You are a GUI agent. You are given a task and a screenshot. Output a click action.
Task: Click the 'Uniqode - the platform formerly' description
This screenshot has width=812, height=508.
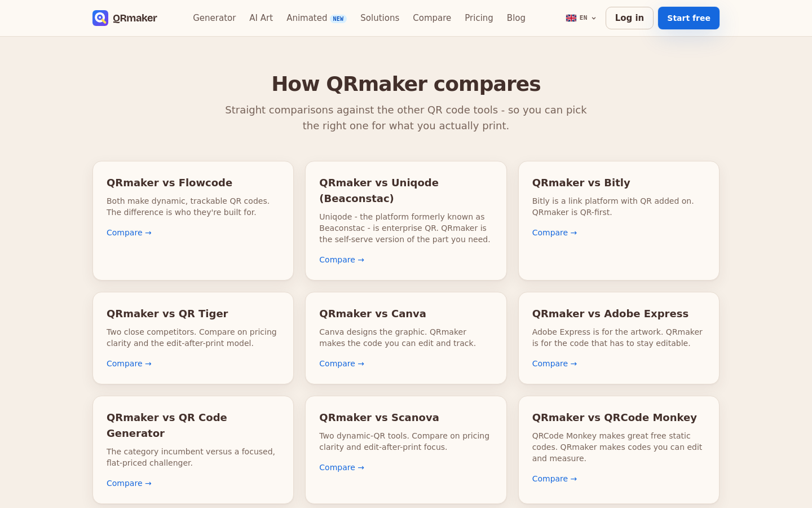(x=405, y=228)
